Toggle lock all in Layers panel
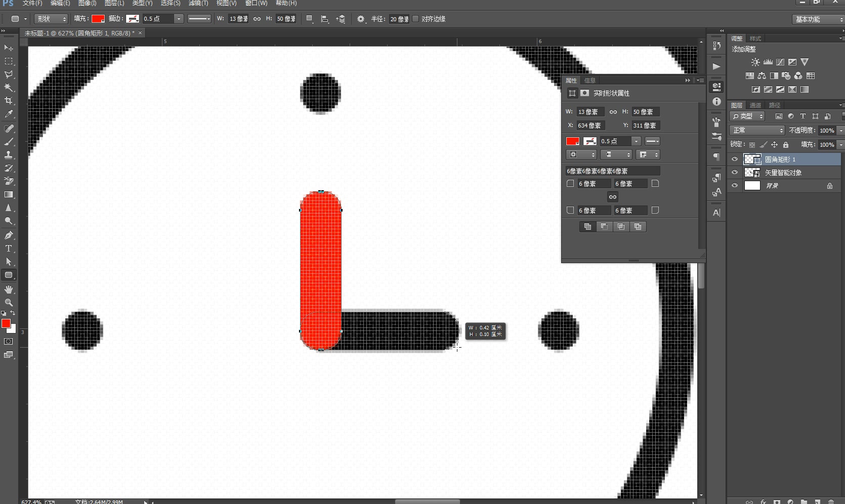 pos(786,145)
